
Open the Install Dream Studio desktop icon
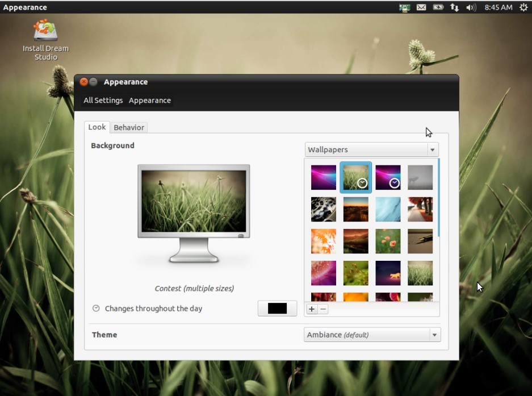click(45, 39)
